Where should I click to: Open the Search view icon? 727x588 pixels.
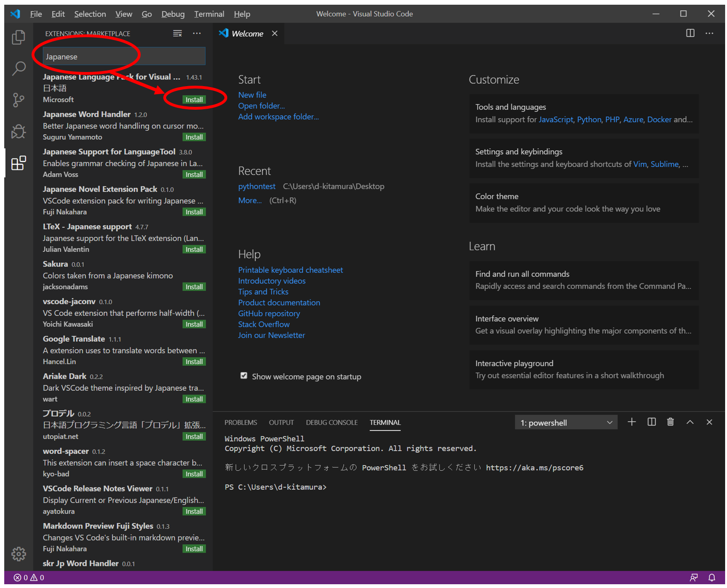18,68
